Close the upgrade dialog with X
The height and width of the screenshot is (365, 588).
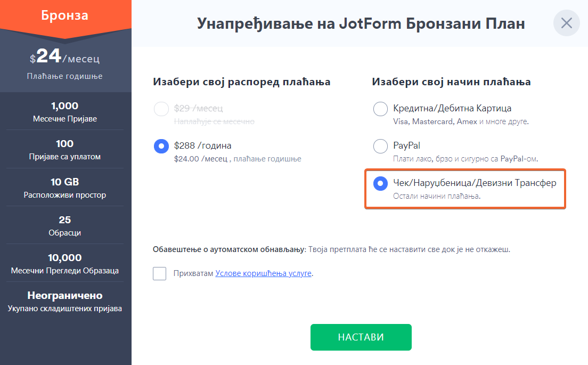pos(566,23)
